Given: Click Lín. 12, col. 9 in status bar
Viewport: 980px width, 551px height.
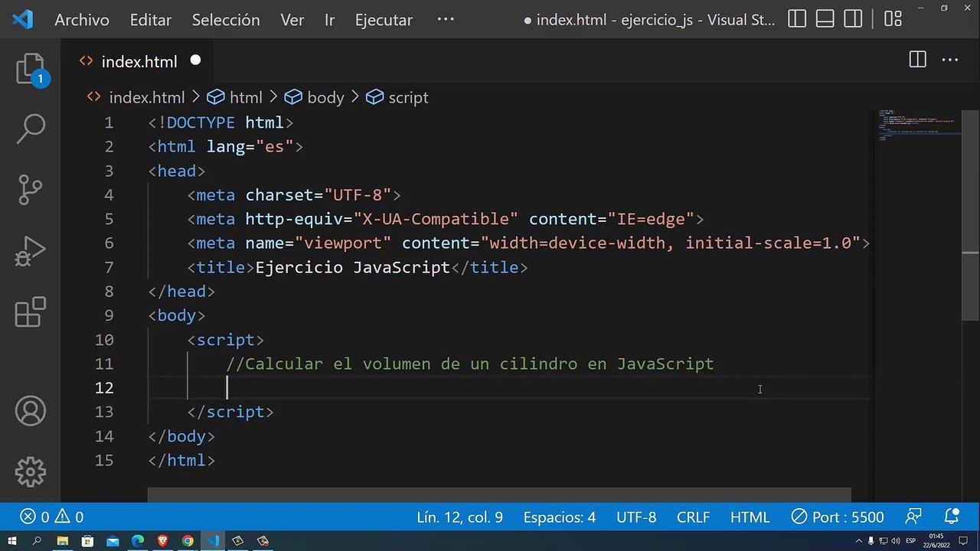Looking at the screenshot, I should coord(459,517).
